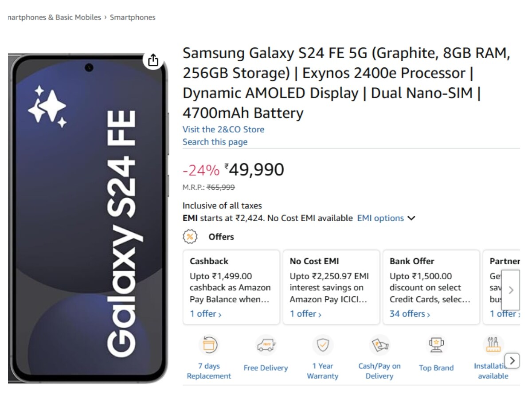Open the Cashback 1 offer link
Screen dimensions: 532x399
click(206, 314)
